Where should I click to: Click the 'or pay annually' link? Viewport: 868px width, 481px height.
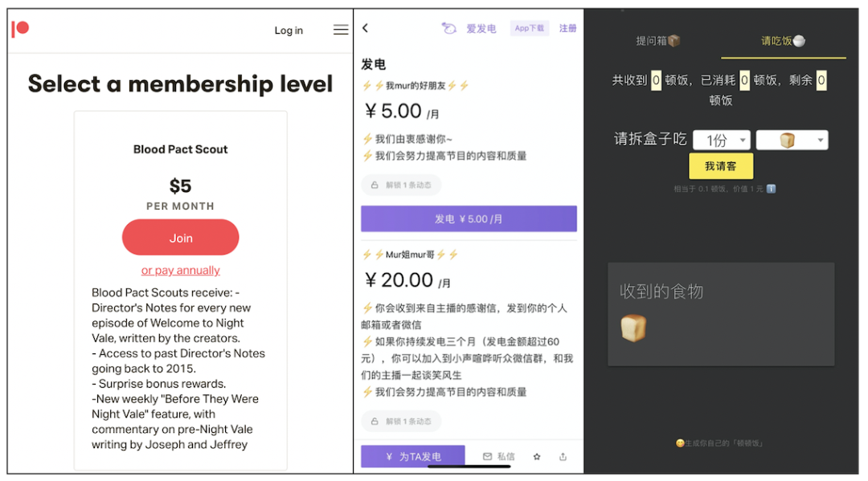tap(181, 271)
